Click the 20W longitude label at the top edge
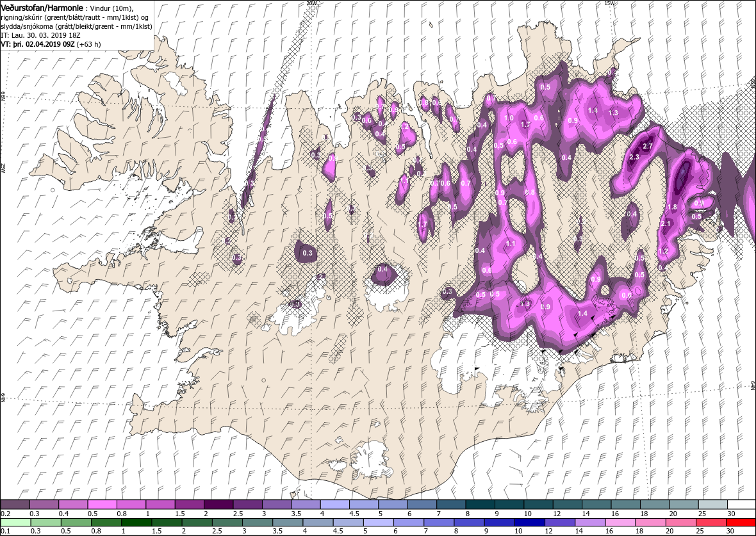The height and width of the screenshot is (536, 756). (x=312, y=3)
